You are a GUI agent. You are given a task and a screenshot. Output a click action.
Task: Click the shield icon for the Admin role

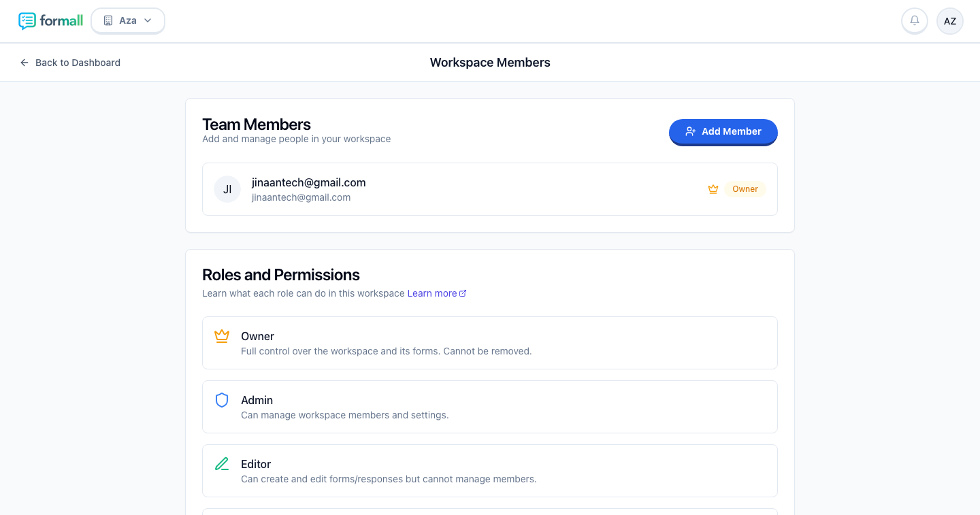[222, 400]
